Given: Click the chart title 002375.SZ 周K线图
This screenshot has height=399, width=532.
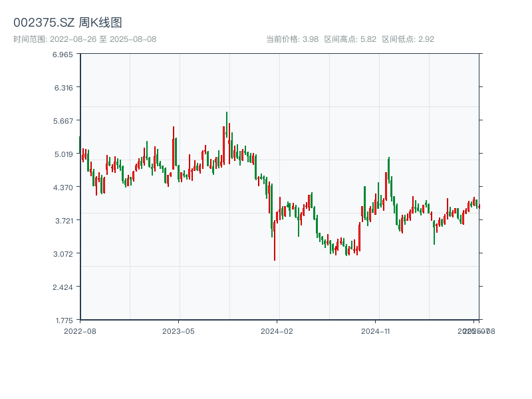Looking at the screenshot, I should [68, 23].
